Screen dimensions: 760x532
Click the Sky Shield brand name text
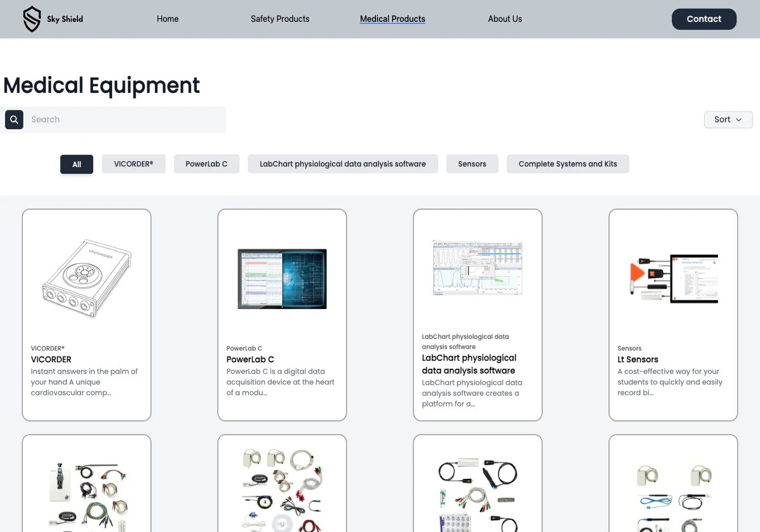click(x=65, y=19)
